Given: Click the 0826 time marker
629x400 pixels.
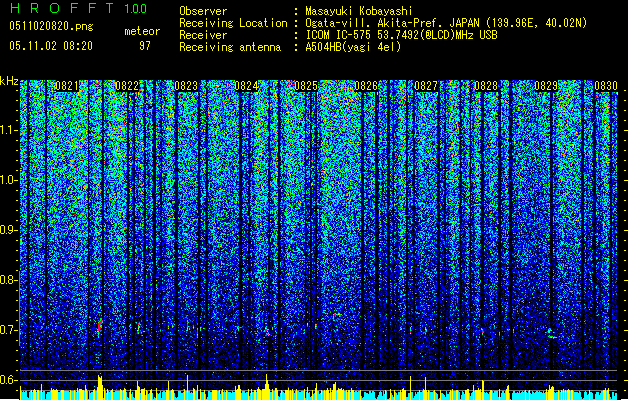Looking at the screenshot, I should tap(366, 86).
